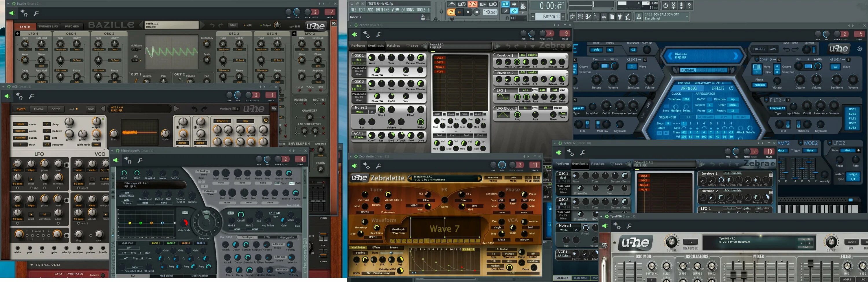Click the typing keyboard to piano icon

[505, 4]
